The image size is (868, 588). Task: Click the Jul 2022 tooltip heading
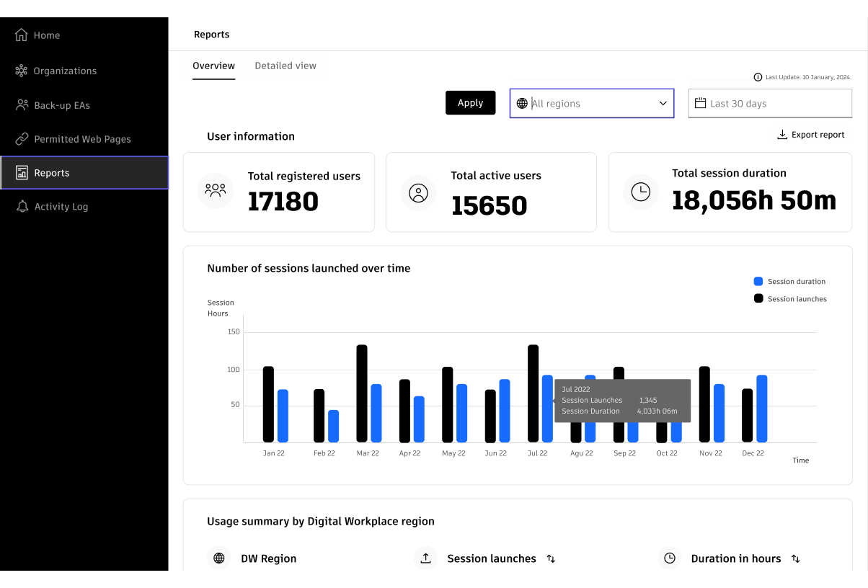pos(576,389)
